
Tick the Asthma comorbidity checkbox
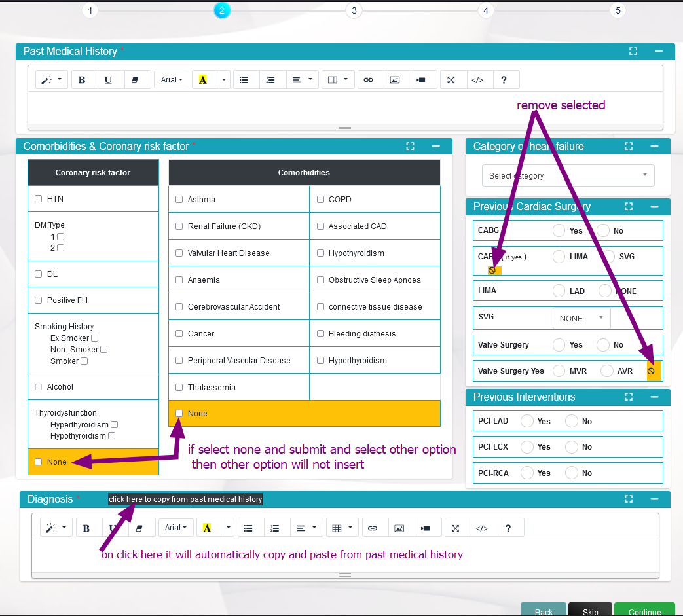(x=179, y=200)
